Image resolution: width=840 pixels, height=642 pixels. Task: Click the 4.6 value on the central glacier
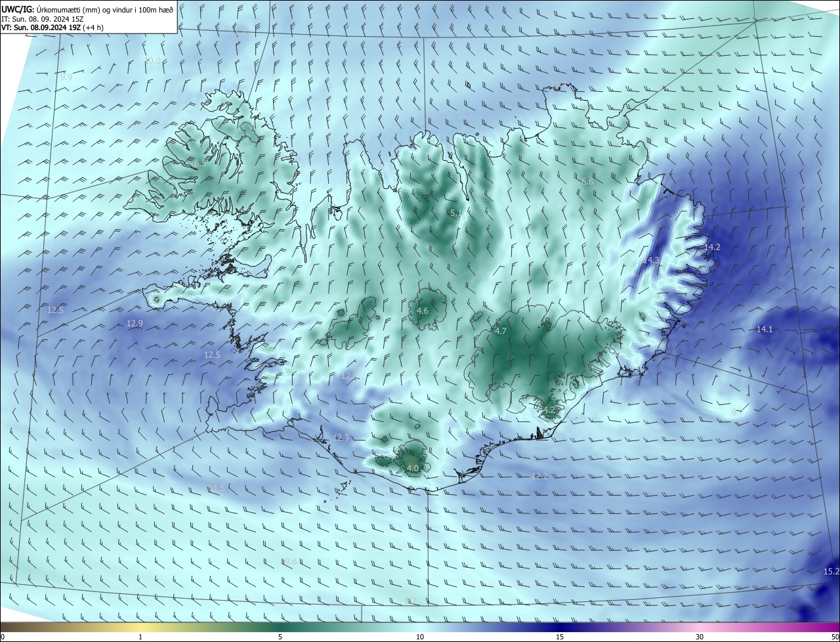[x=423, y=311]
